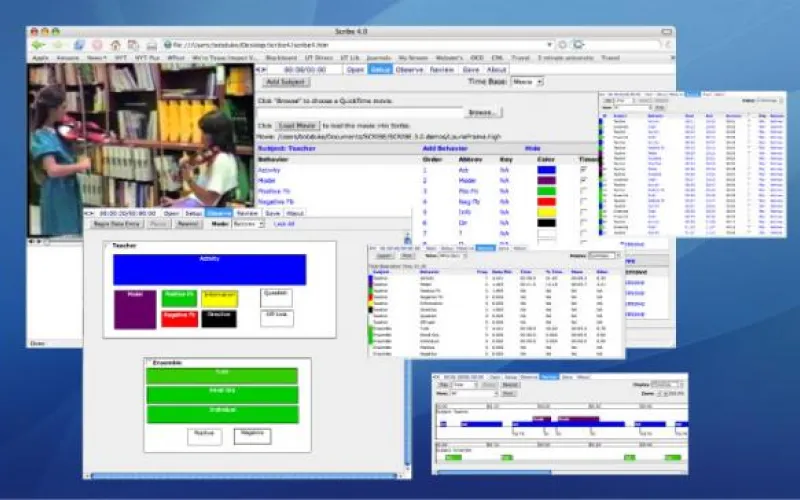Click the red Stop icon in browser toolbar

coord(97,45)
